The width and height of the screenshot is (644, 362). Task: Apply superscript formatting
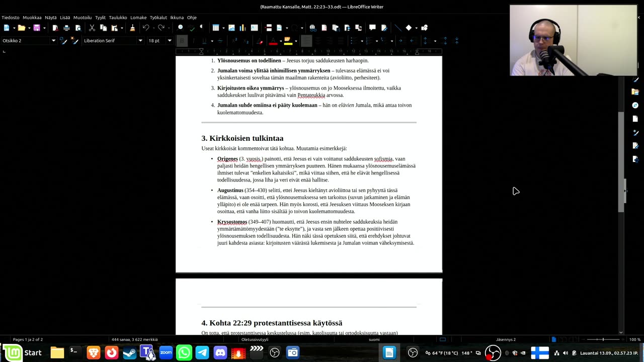(235, 41)
